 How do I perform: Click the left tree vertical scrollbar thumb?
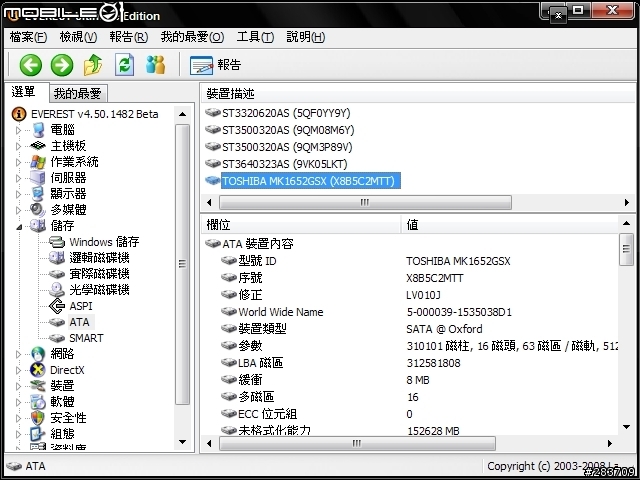pos(182,264)
